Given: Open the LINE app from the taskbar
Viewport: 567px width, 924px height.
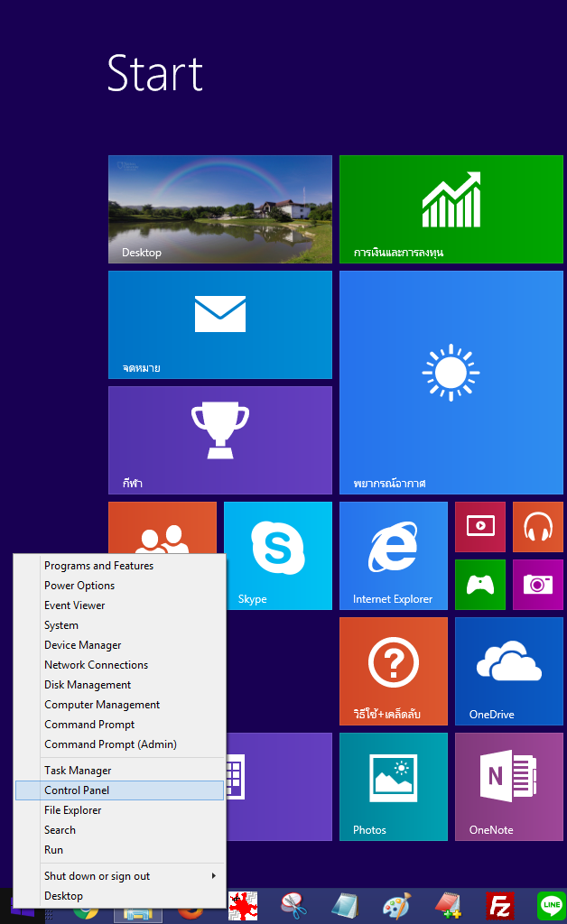Looking at the screenshot, I should 551,906.
